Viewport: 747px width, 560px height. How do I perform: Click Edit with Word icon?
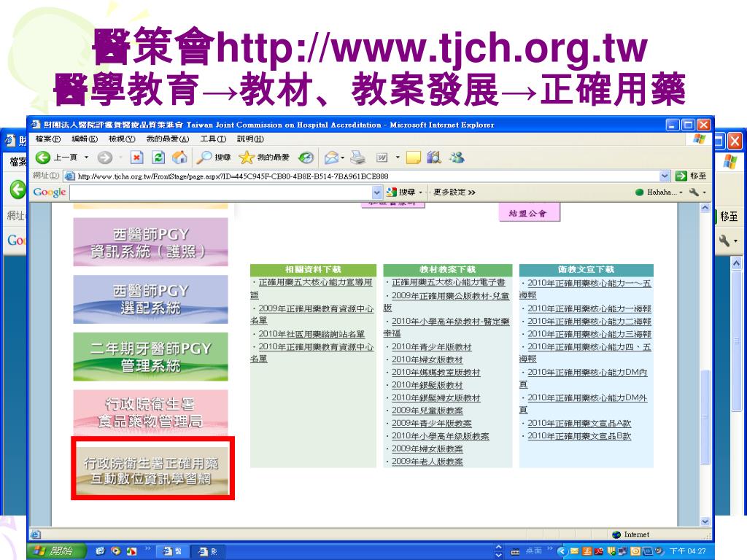[382, 157]
